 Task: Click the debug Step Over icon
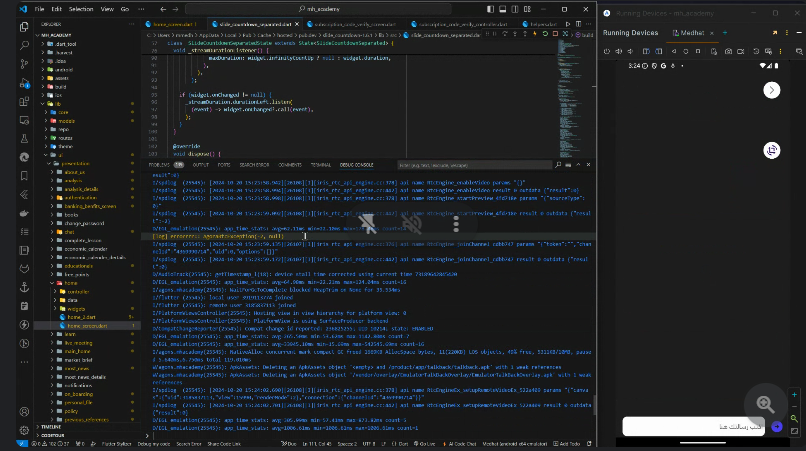505,34
